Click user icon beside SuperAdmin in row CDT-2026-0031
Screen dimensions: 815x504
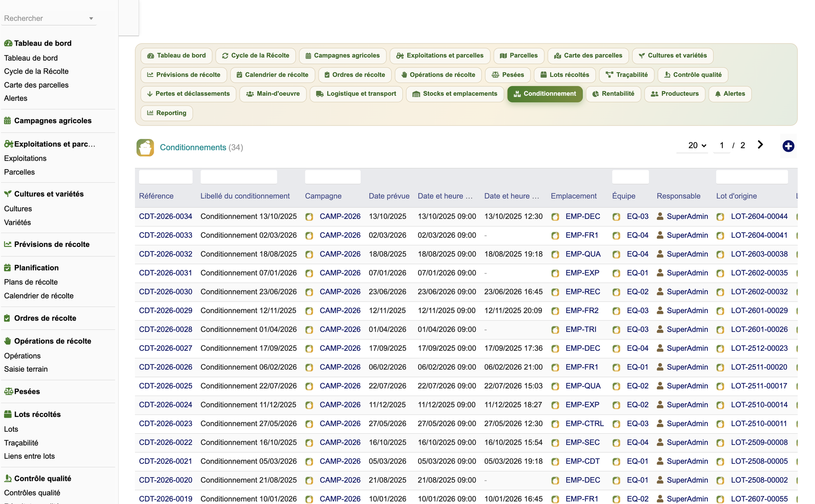click(x=660, y=273)
